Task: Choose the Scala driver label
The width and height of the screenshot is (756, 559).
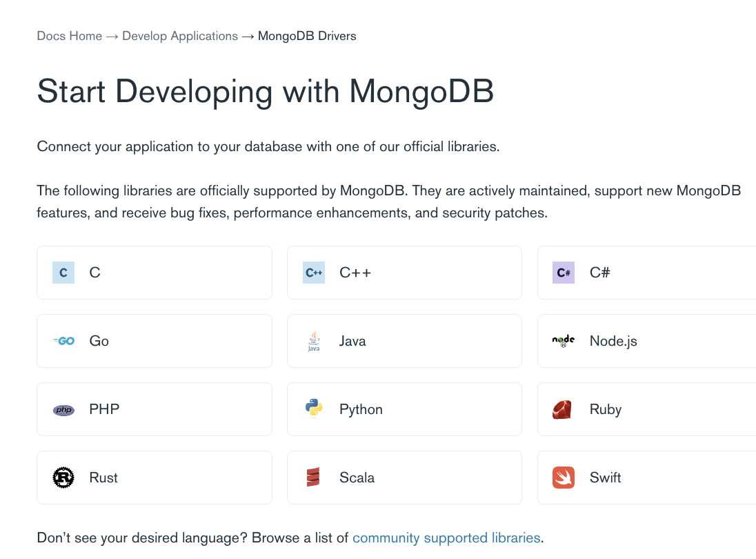Action: point(357,478)
